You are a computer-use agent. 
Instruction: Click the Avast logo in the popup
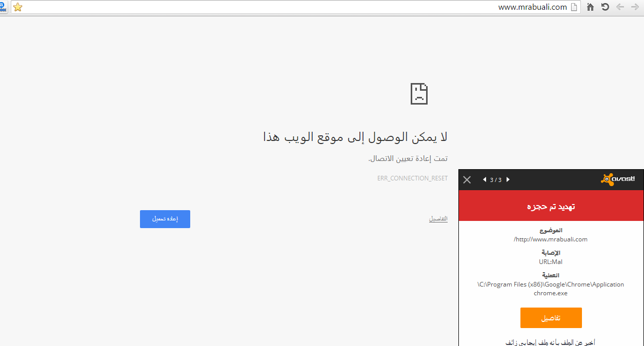click(x=618, y=179)
